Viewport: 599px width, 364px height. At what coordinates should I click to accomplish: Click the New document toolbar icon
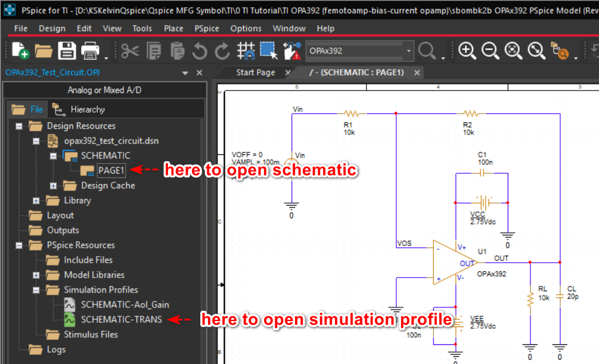[x=20, y=51]
